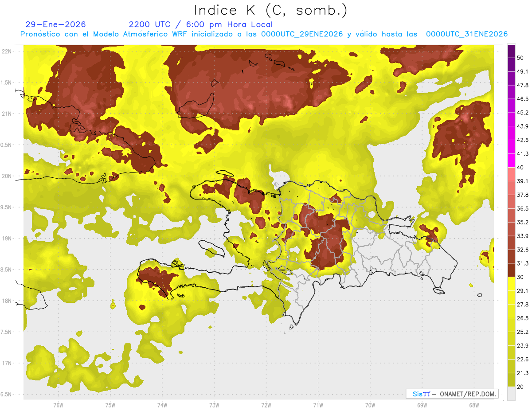The height and width of the screenshot is (411, 532).
Task: Select colorbar value '37.8'
Action: pos(523,195)
